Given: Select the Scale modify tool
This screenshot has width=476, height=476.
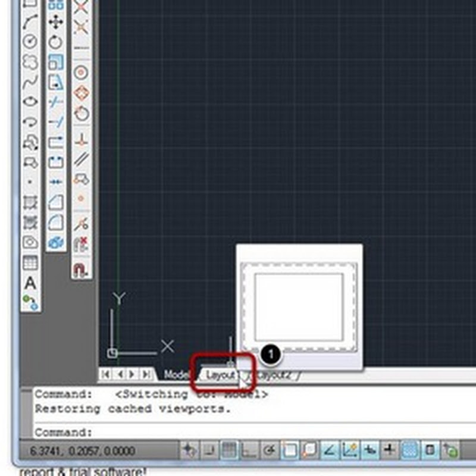Looking at the screenshot, I should click(56, 62).
